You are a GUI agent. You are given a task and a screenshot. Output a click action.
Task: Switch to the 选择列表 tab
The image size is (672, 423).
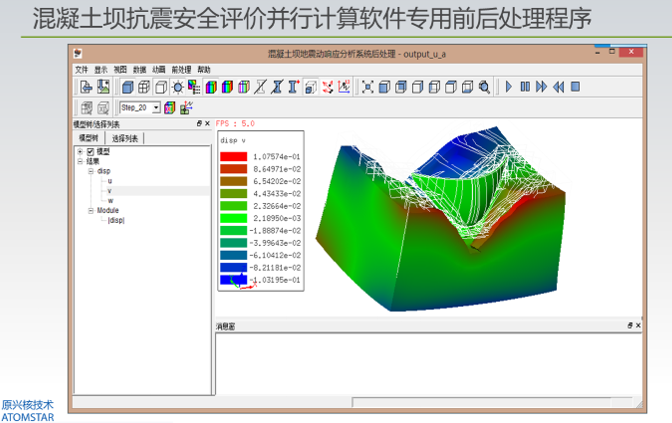pos(125,138)
